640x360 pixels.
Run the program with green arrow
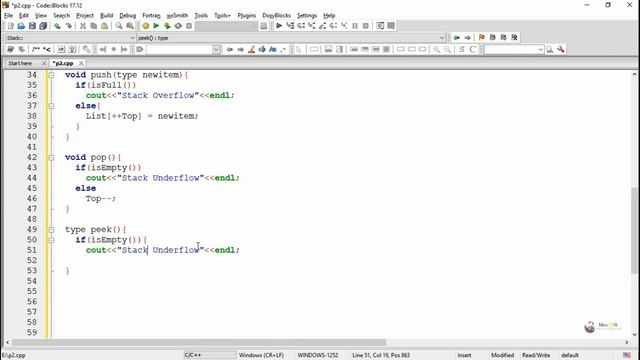coord(156,26)
